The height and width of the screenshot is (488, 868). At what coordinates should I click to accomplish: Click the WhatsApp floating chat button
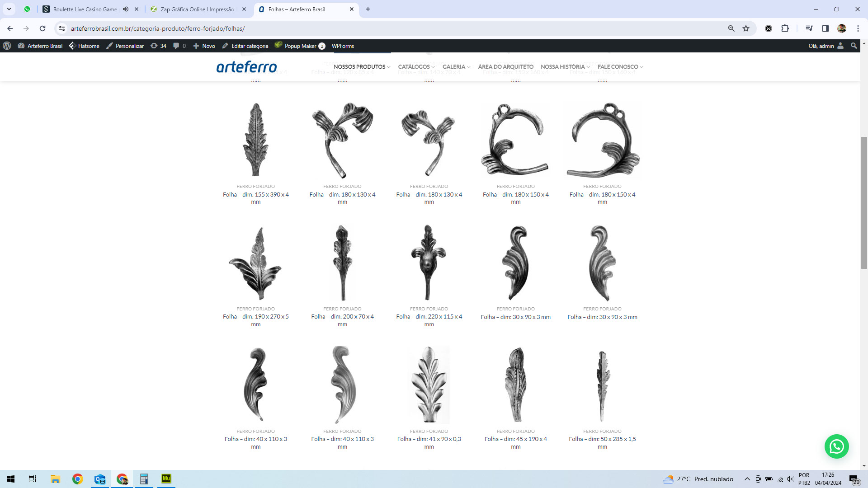click(x=836, y=446)
